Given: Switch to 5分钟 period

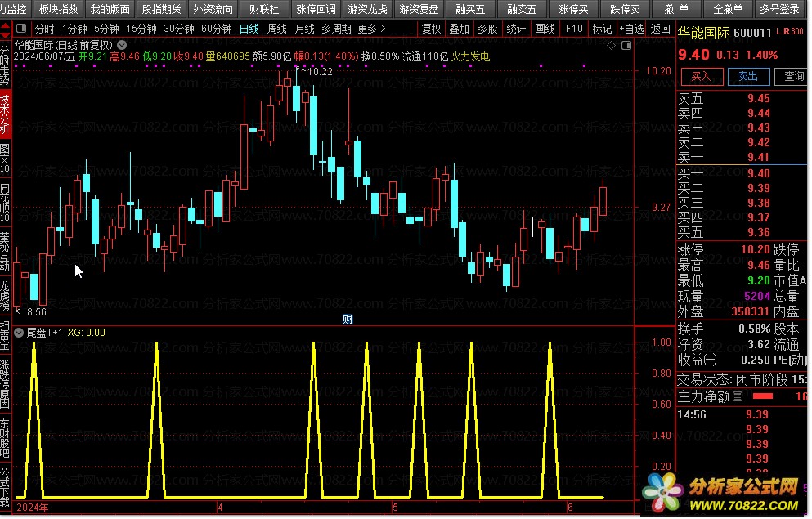Looking at the screenshot, I should pyautogui.click(x=106, y=29).
